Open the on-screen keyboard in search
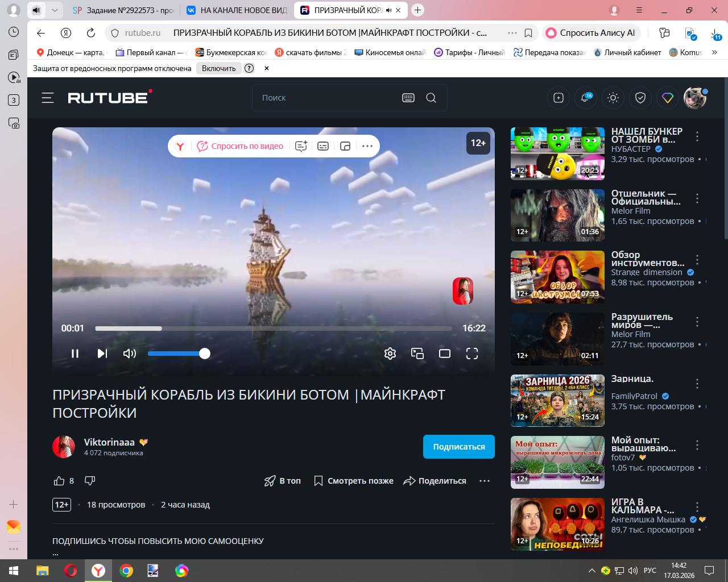 point(408,98)
